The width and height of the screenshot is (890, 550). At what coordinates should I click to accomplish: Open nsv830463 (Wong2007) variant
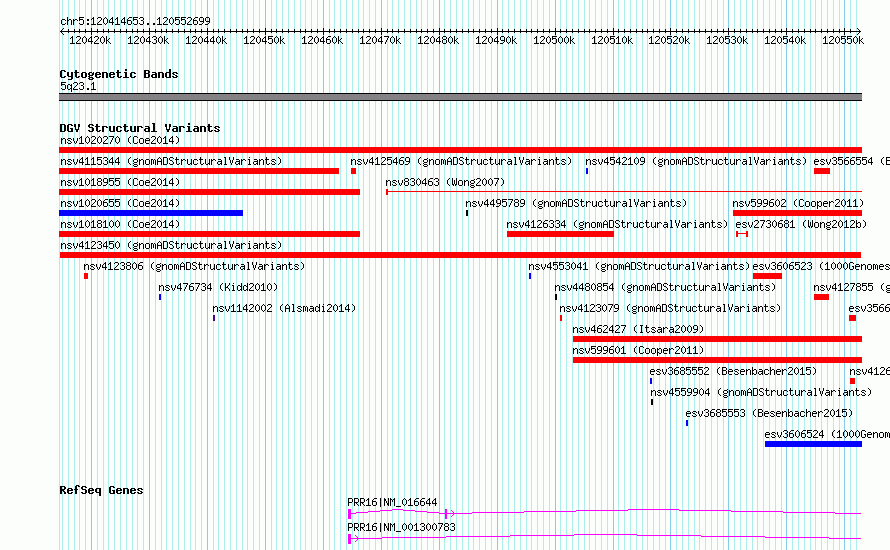pyautogui.click(x=445, y=182)
